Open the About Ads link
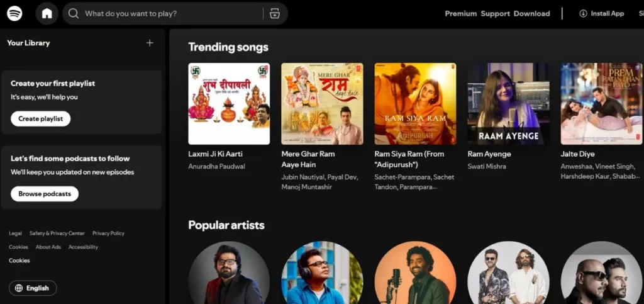Viewport: 644px width, 304px height. tap(48, 247)
